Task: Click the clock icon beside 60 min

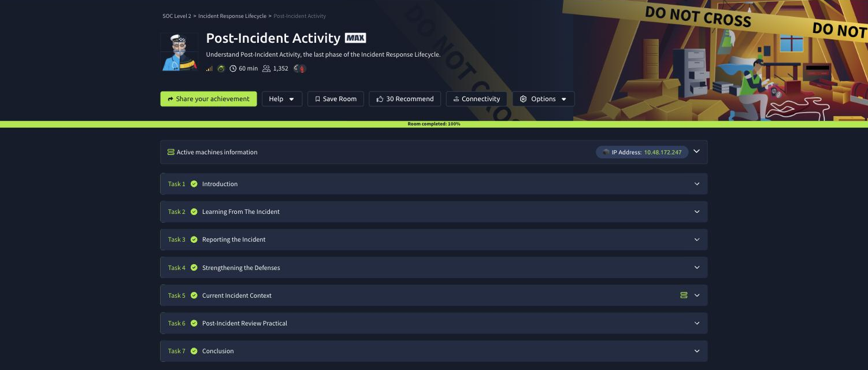Action: click(x=233, y=68)
